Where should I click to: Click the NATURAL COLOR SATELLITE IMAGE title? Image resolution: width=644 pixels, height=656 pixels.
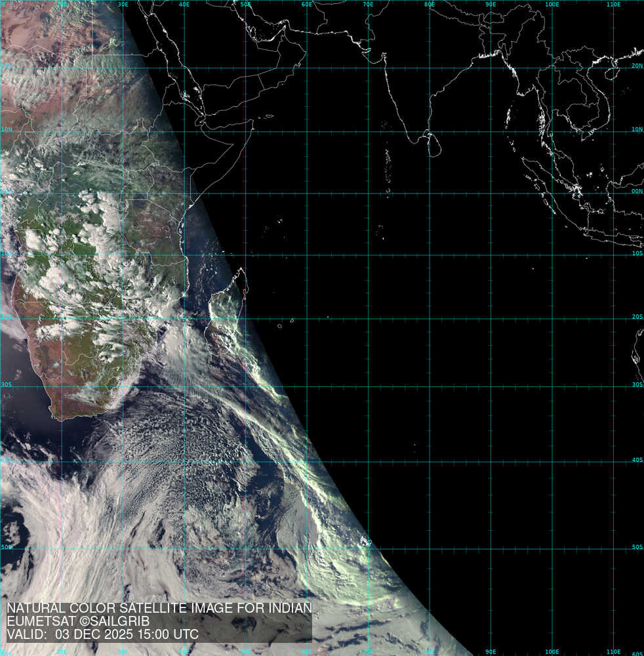coord(159,608)
